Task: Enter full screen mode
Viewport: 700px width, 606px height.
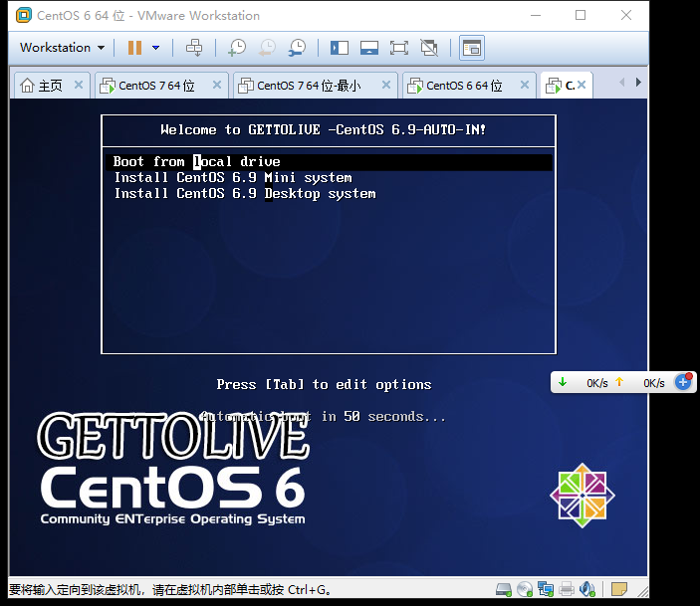Action: 399,48
